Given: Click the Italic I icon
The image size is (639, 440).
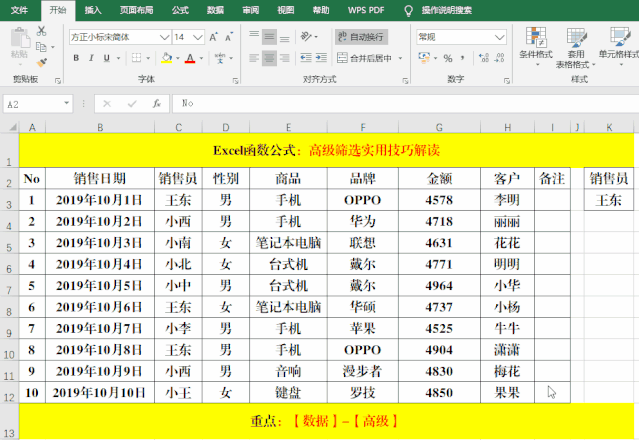Looking at the screenshot, I should (x=93, y=58).
